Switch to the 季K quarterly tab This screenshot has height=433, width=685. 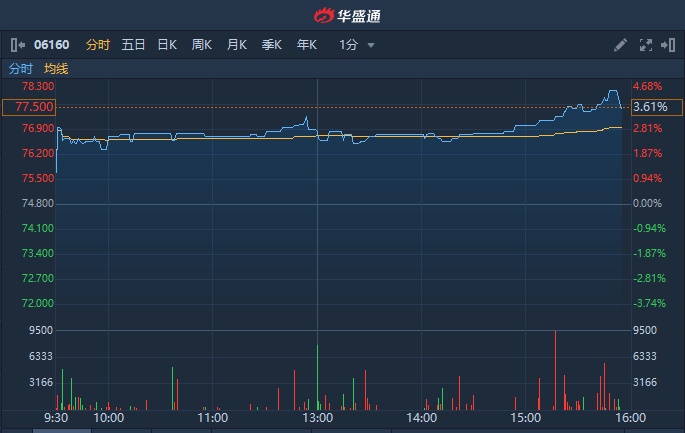pyautogui.click(x=272, y=45)
